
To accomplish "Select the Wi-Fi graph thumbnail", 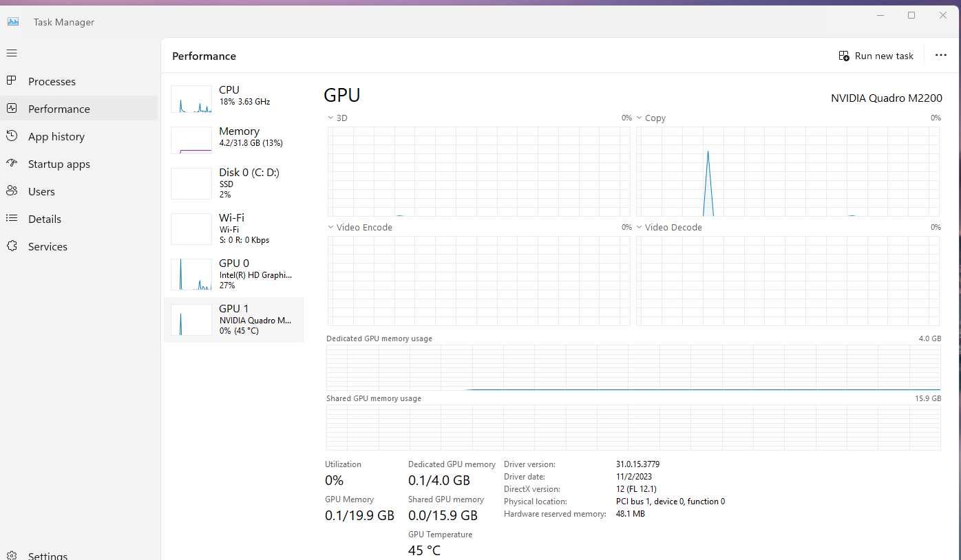I will pyautogui.click(x=191, y=229).
